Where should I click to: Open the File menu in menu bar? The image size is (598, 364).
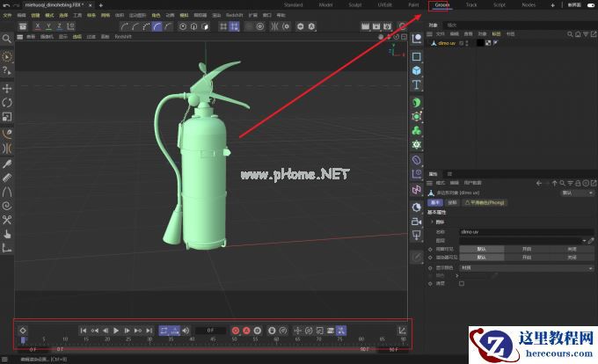(x=7, y=15)
